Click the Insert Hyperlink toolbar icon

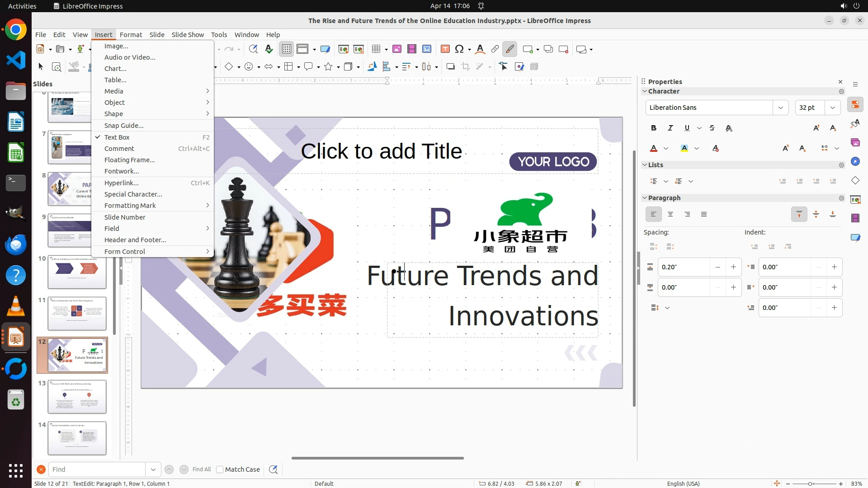click(495, 49)
